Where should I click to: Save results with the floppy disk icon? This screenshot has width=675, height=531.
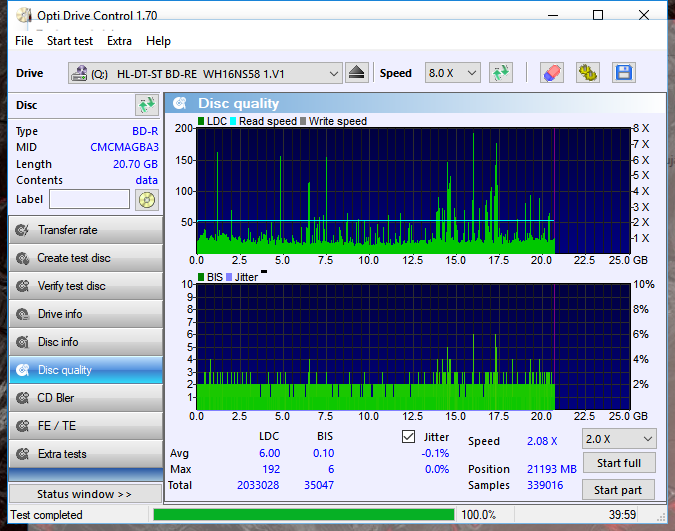click(624, 73)
